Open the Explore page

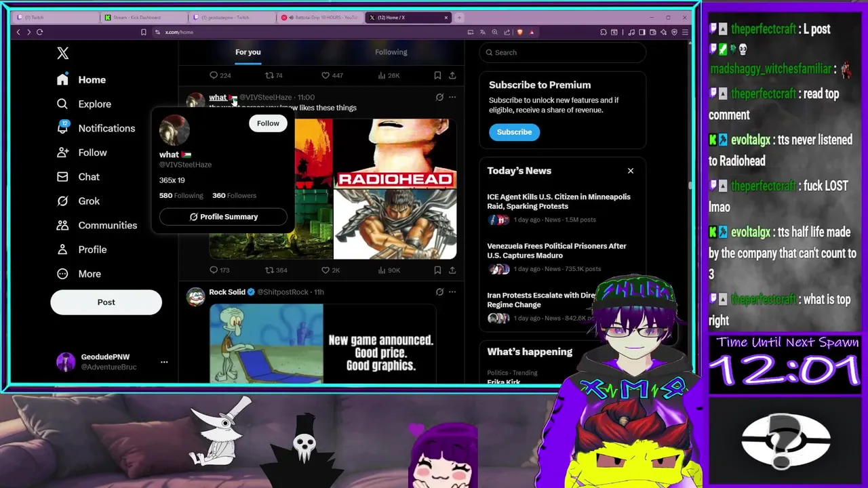(84, 104)
